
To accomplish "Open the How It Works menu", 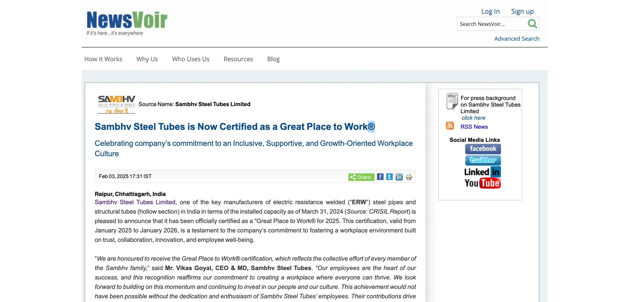I will (x=103, y=59).
